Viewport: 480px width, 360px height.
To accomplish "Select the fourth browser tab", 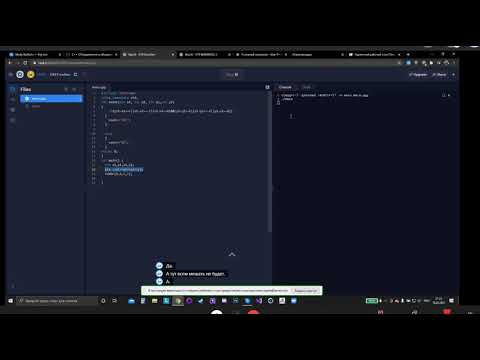I will 205,54.
